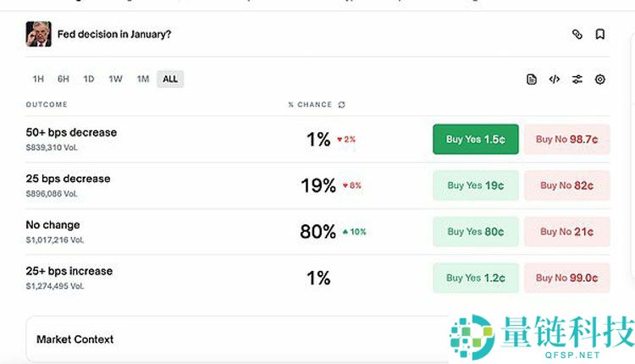Open the chart filter sliders icon
635x364 pixels.
[577, 80]
